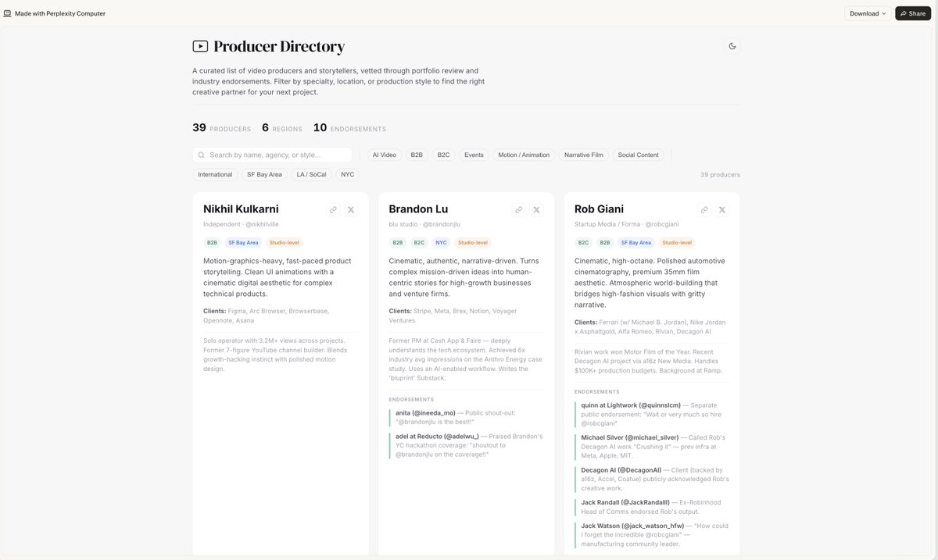Click the Perplexity Computer laptop icon
938x560 pixels.
(x=7, y=13)
